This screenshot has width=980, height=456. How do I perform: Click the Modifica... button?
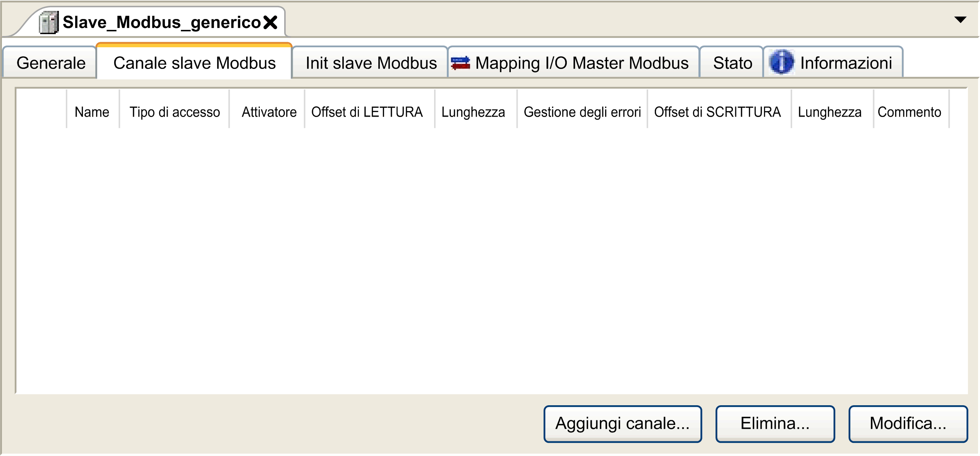tap(908, 423)
